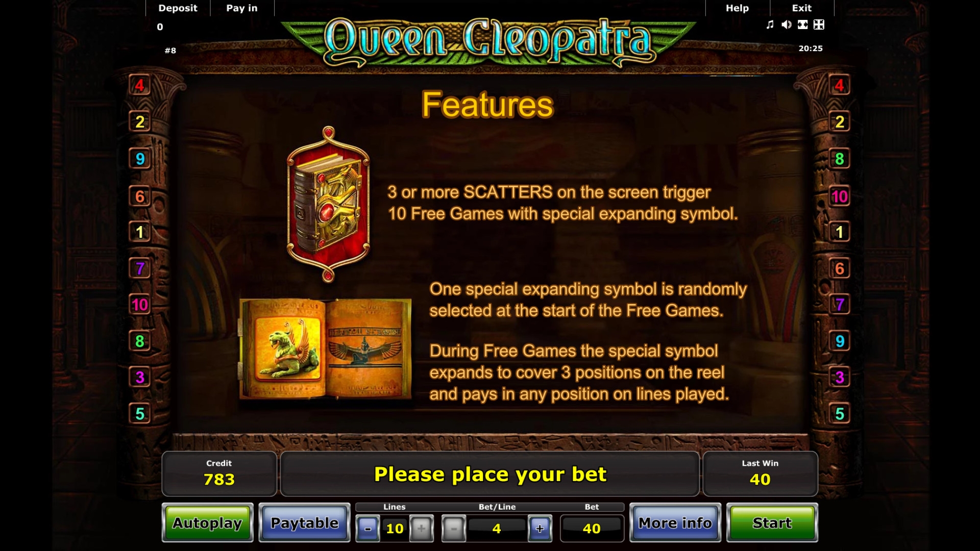Decrease Bet/Line with minus button

click(x=454, y=529)
